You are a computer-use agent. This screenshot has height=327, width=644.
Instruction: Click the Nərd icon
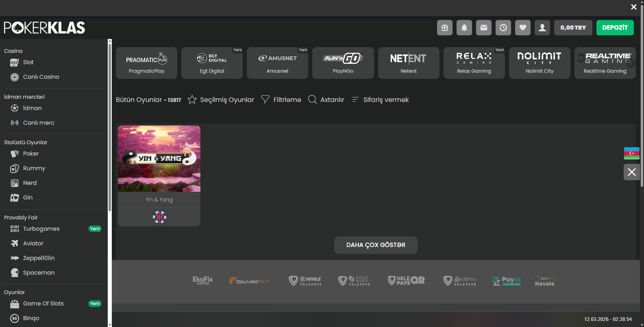coord(15,183)
